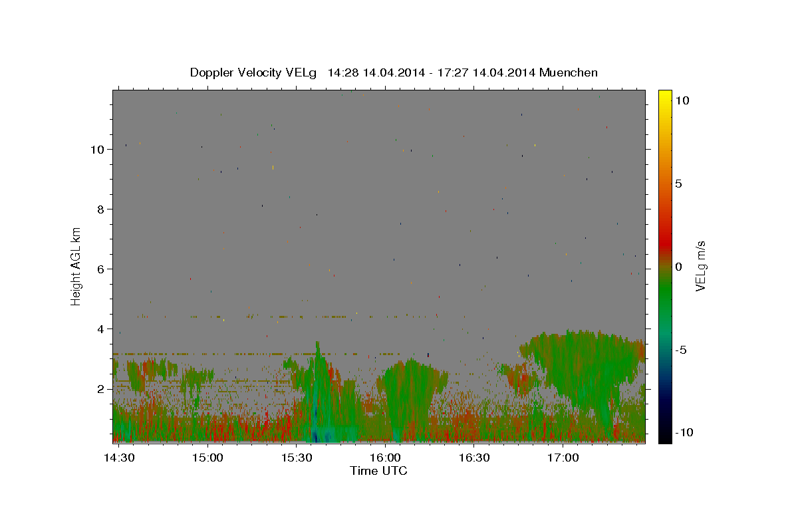Click the colorbar value -5

[681, 350]
